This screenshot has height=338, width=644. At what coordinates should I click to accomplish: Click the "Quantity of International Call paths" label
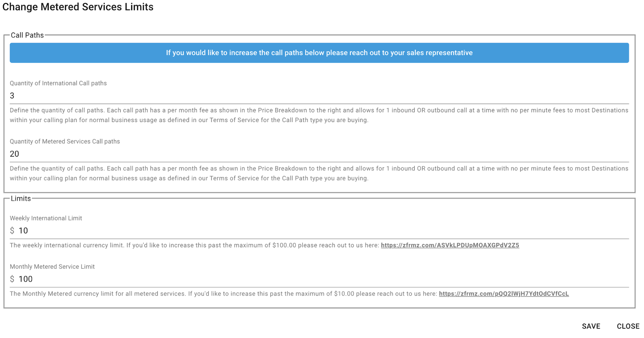click(x=58, y=83)
